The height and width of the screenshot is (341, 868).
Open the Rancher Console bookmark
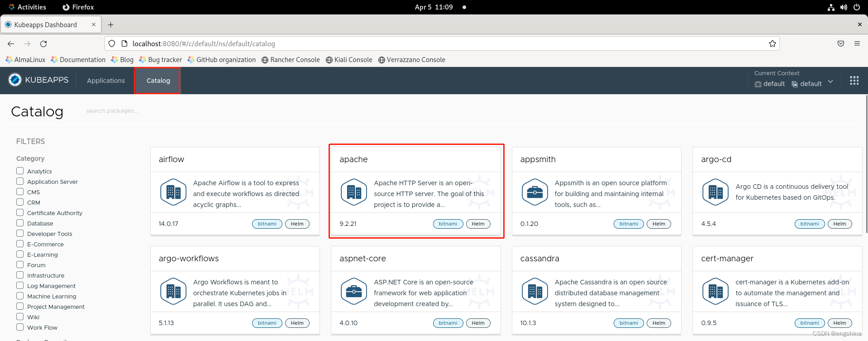tap(291, 60)
